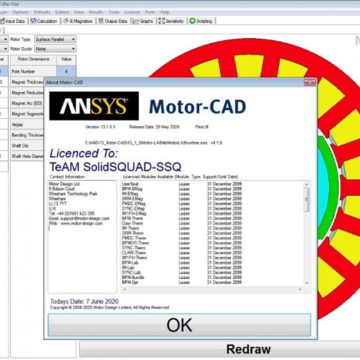The image size is (360, 360).
Task: Select the Pole Number row label
Action: 33,71
